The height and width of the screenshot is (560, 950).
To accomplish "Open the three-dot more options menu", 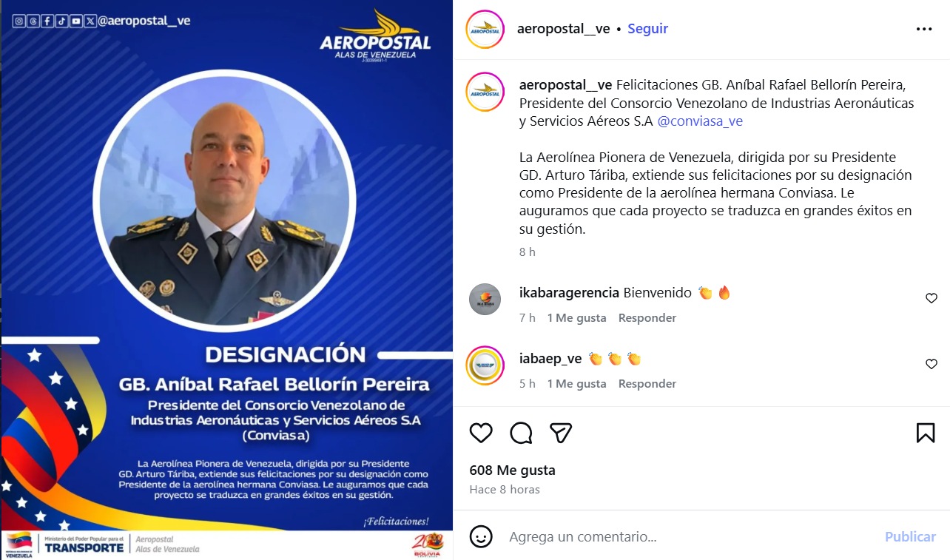I will click(924, 29).
